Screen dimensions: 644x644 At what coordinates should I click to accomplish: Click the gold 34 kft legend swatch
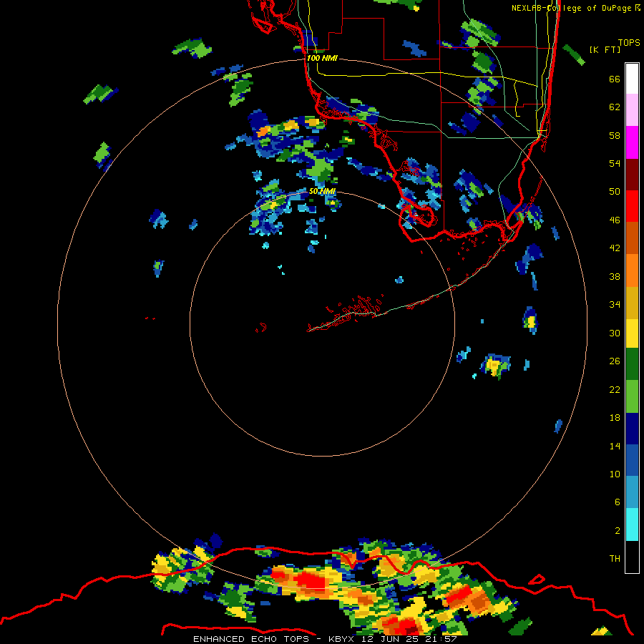(632, 302)
